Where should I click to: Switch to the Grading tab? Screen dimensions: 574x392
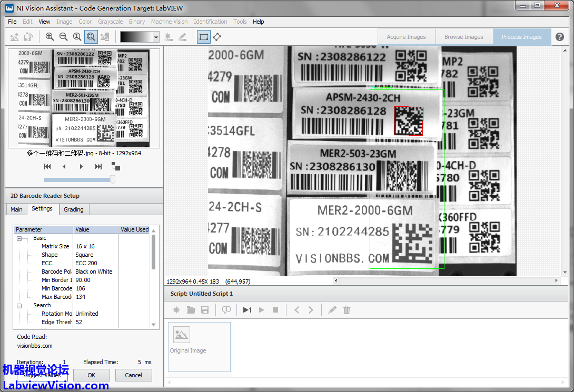74,209
